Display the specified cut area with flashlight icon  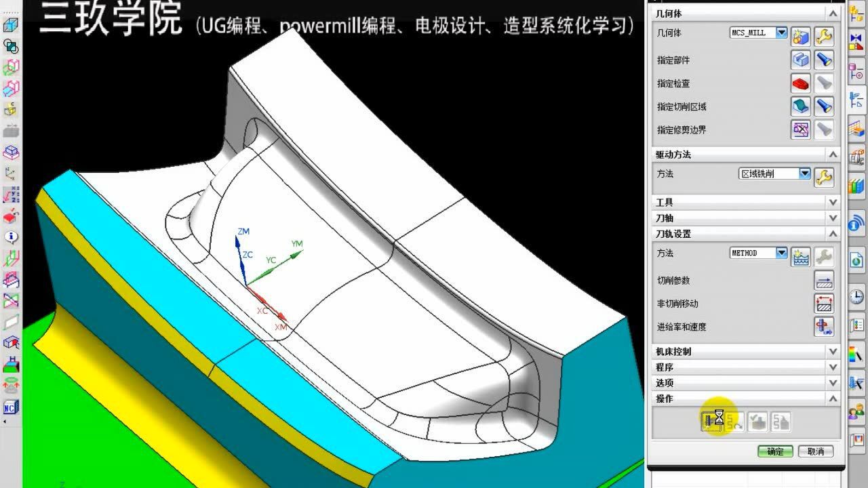click(823, 106)
